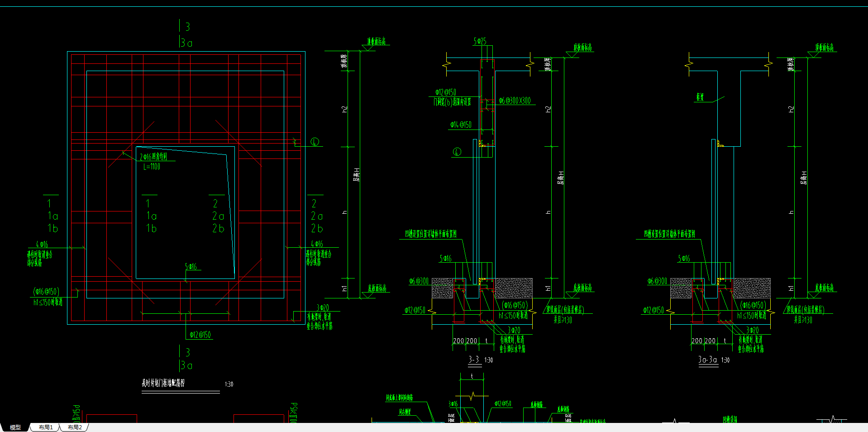Click the (Φ16@150) label left of plan

(46, 292)
